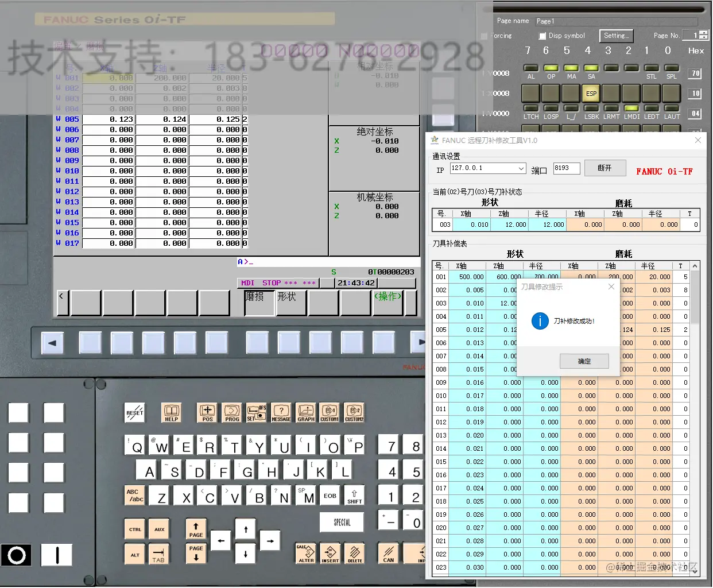Select the 0.030 cell in row 023
713x588 pixels.
pos(467,567)
